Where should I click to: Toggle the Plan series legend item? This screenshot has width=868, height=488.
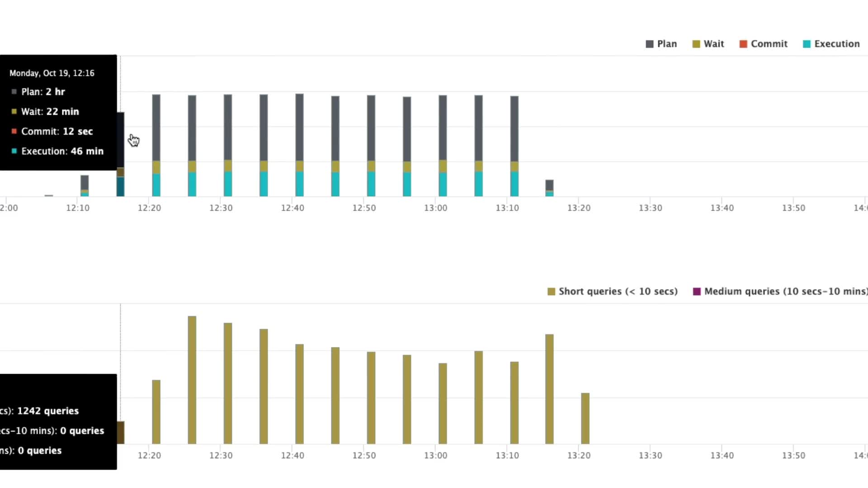[666, 44]
